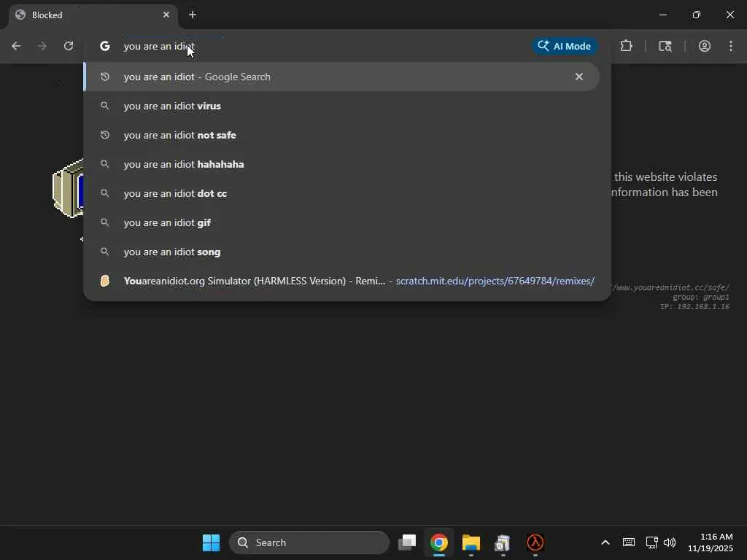Image resolution: width=747 pixels, height=560 pixels.
Task: Open the network tray icon
Action: point(651,542)
